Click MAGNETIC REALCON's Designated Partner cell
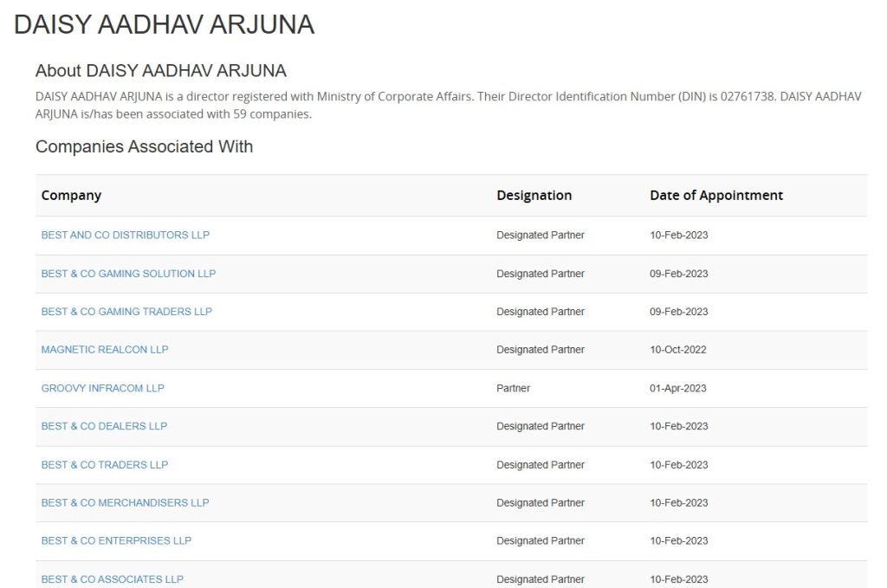This screenshot has height=588, width=887. coord(540,350)
